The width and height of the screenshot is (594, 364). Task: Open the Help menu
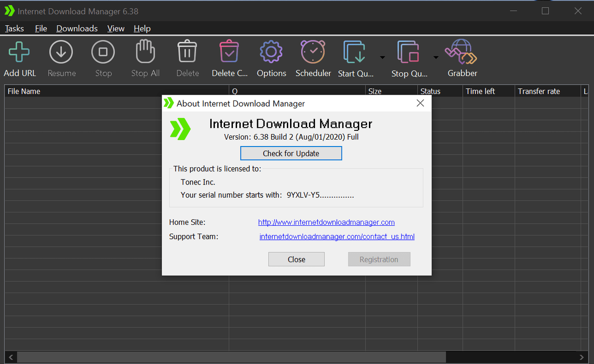click(x=142, y=28)
